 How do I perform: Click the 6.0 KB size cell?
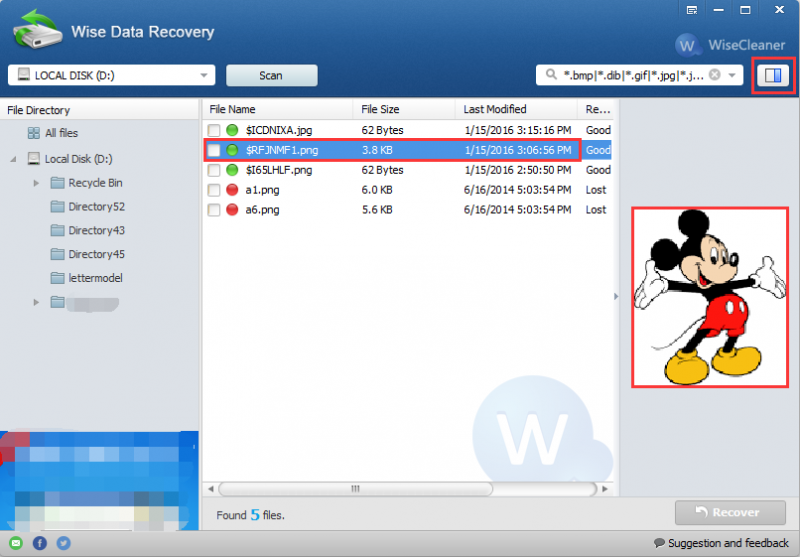(x=377, y=190)
